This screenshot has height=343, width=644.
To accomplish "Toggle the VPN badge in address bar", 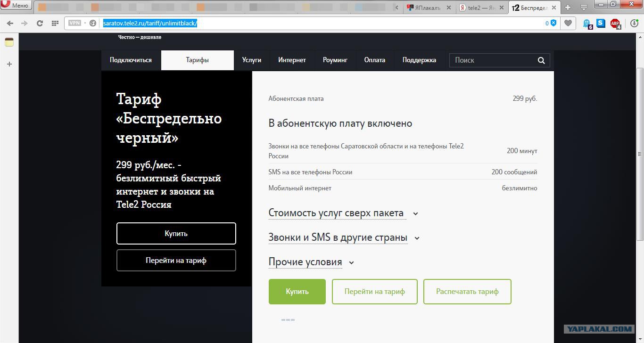I will 74,23.
